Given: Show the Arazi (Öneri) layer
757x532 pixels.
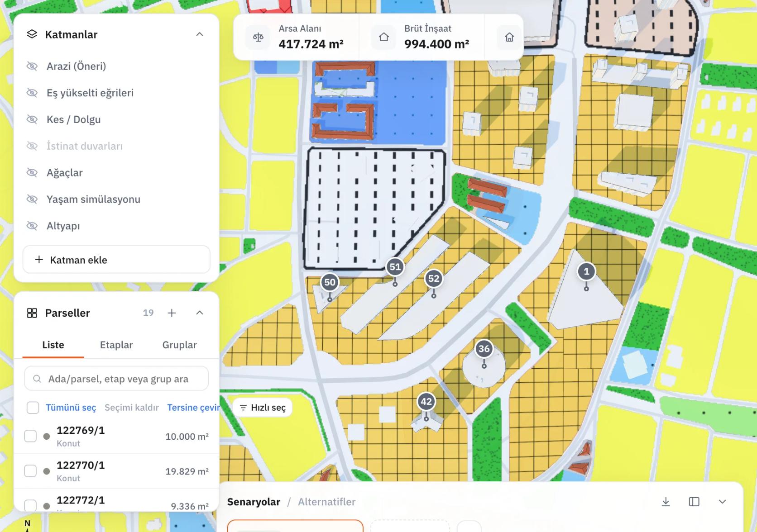Looking at the screenshot, I should [32, 66].
